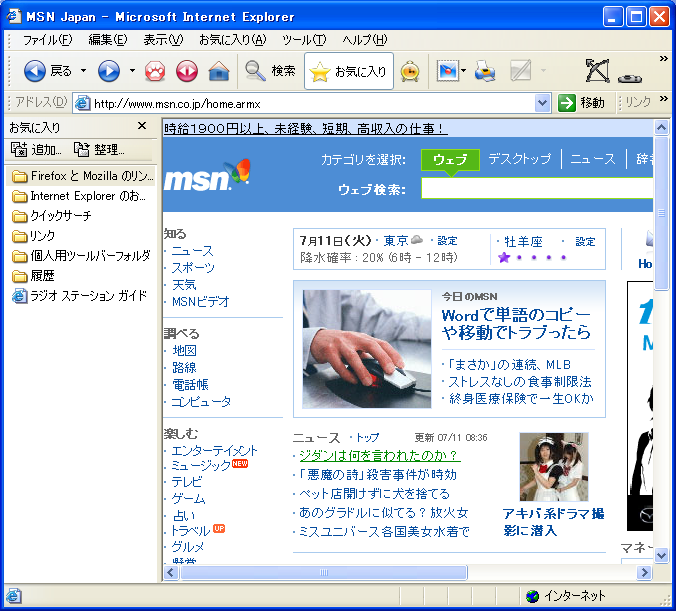Open the Internet Explorer favorites folder
The image size is (676, 611).
(79, 196)
